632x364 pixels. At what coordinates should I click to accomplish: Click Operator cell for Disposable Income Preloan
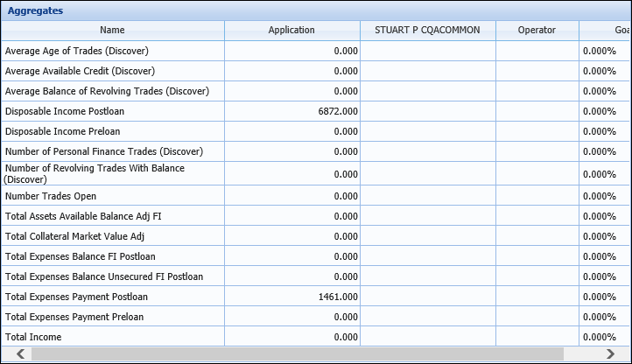537,131
